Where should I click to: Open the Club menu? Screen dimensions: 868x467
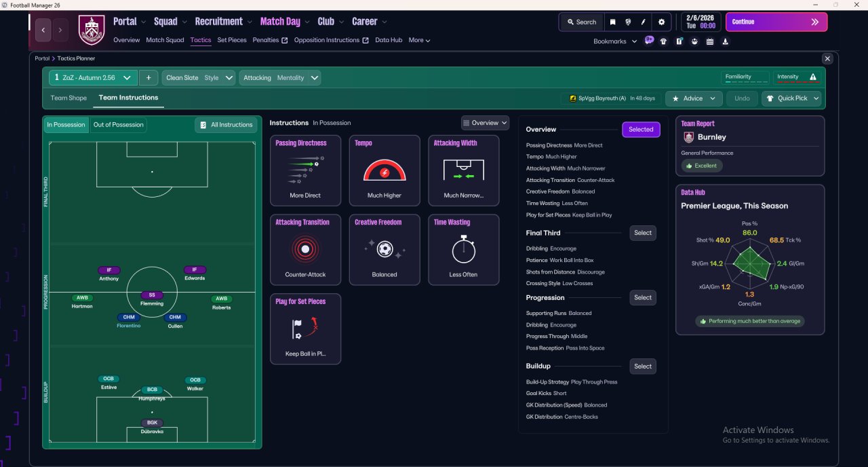[330, 22]
